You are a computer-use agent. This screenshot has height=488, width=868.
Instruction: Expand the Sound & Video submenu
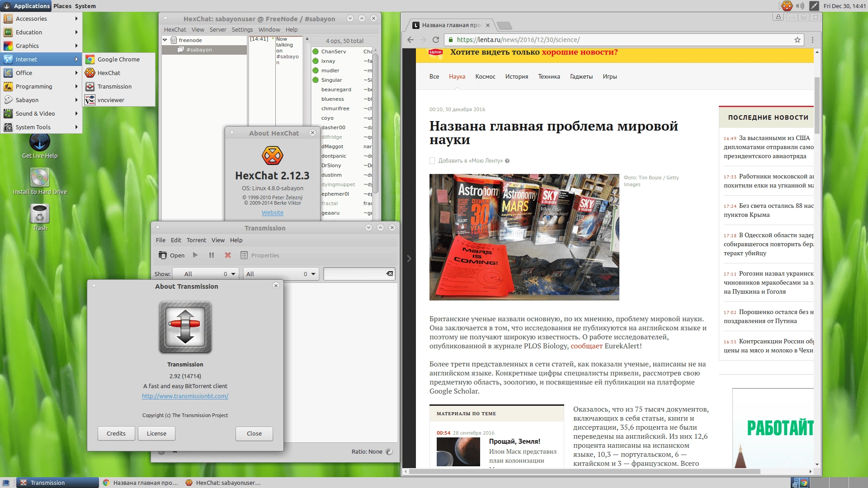click(x=41, y=113)
